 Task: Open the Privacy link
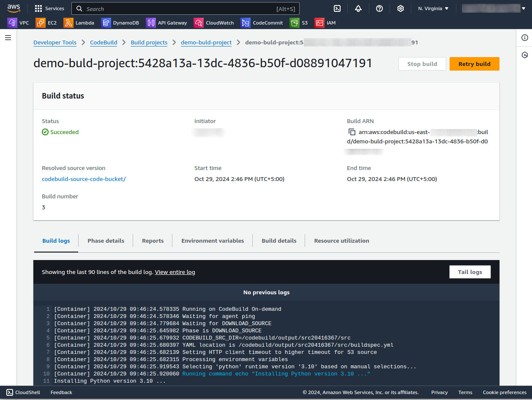pos(439,392)
